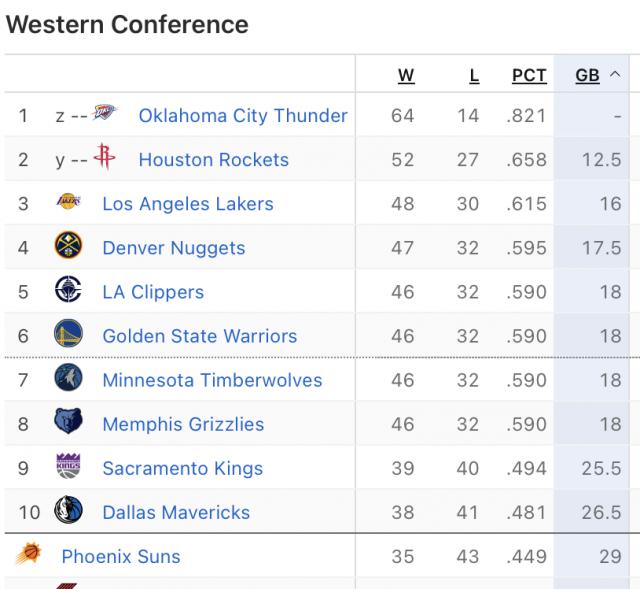Viewport: 640px width, 589px height.
Task: Click the Golden State Warriors logo
Action: 68,335
